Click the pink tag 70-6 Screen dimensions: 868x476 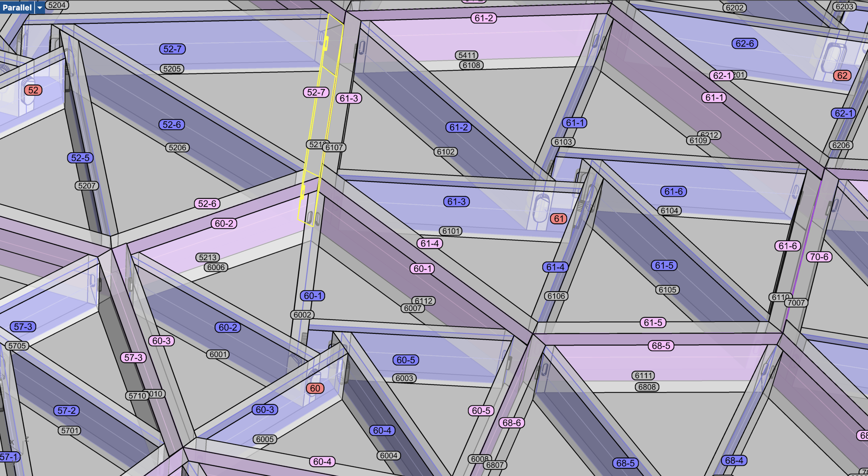point(819,257)
